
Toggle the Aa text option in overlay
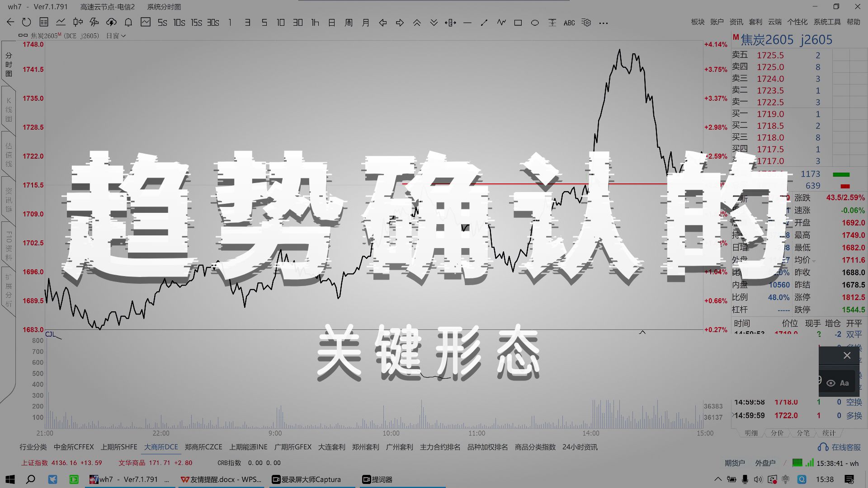tap(844, 383)
